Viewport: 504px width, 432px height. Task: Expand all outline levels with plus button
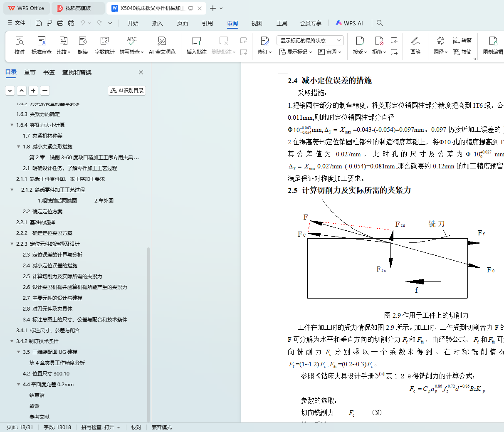(x=33, y=91)
